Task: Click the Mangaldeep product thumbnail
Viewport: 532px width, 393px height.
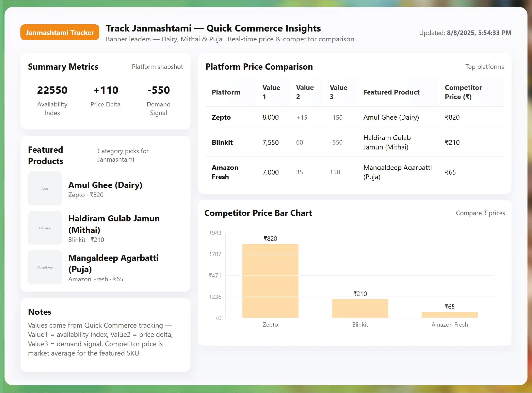Action: tap(45, 267)
